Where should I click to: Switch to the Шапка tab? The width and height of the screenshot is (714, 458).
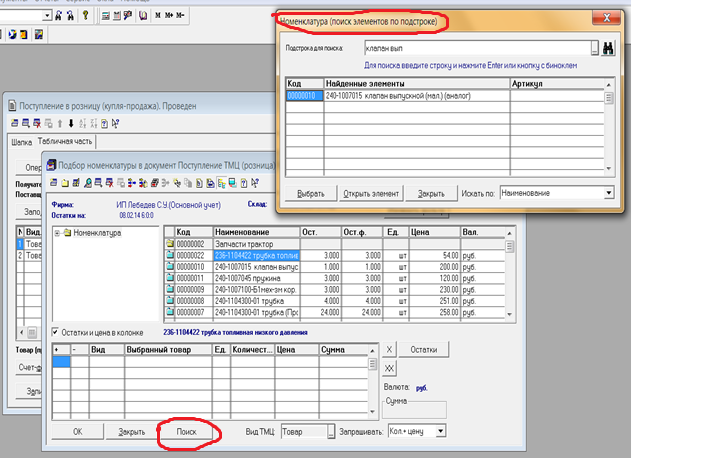click(21, 142)
